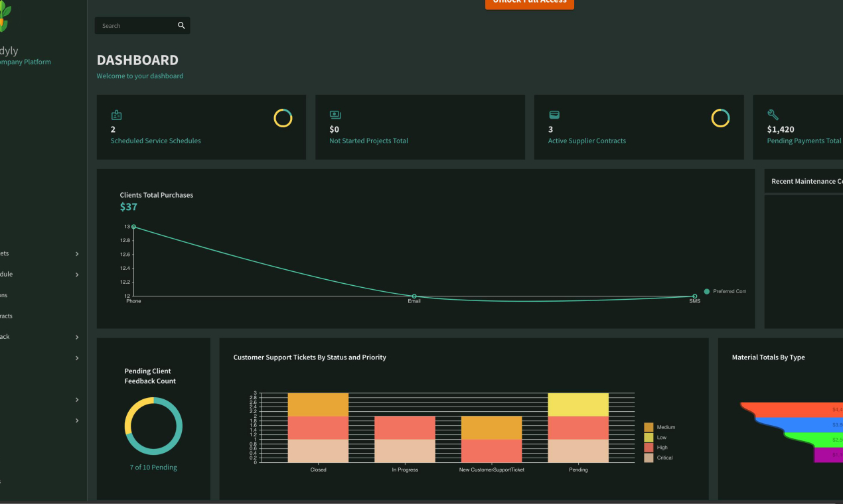Open the sidebar item ending in 'ons'

point(4,295)
